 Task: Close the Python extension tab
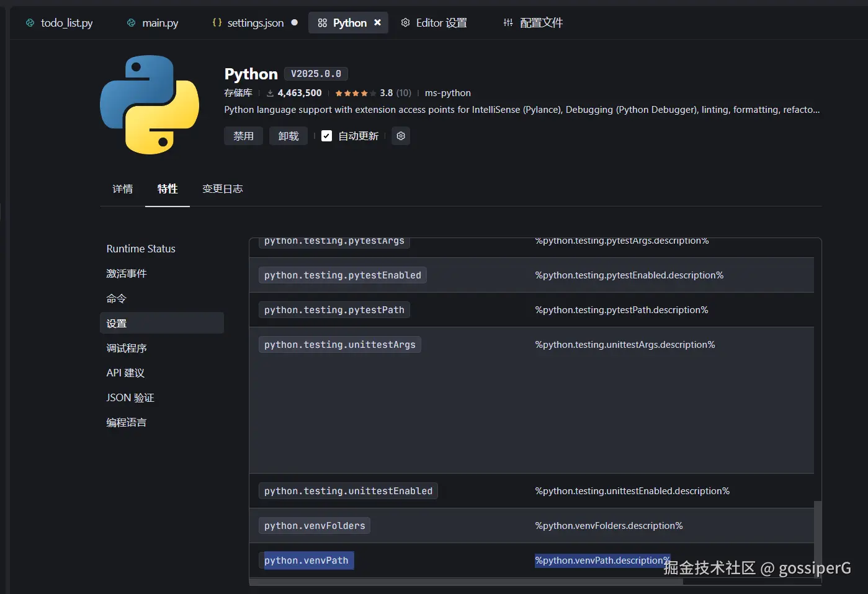tap(377, 22)
